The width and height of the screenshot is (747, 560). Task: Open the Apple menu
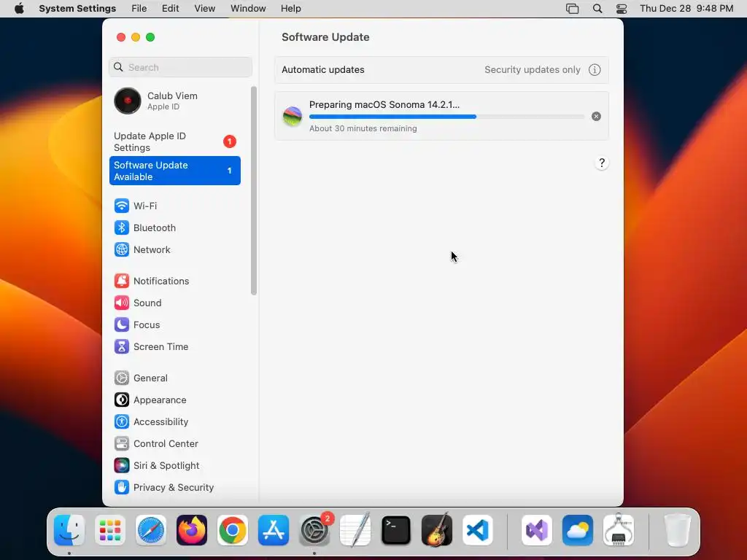tap(19, 9)
